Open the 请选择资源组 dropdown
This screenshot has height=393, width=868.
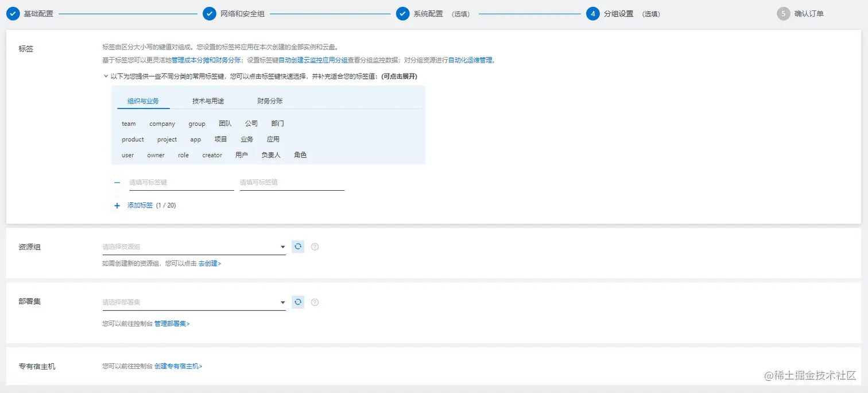[x=194, y=246]
